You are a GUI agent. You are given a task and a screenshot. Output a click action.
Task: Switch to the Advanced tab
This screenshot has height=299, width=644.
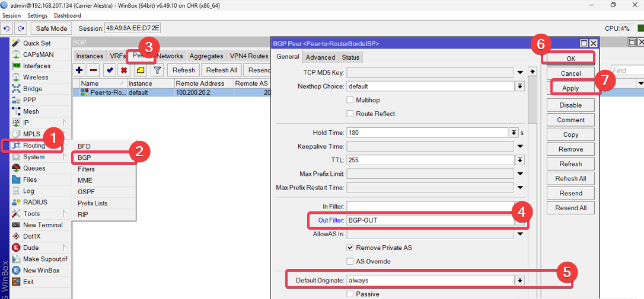(x=320, y=57)
